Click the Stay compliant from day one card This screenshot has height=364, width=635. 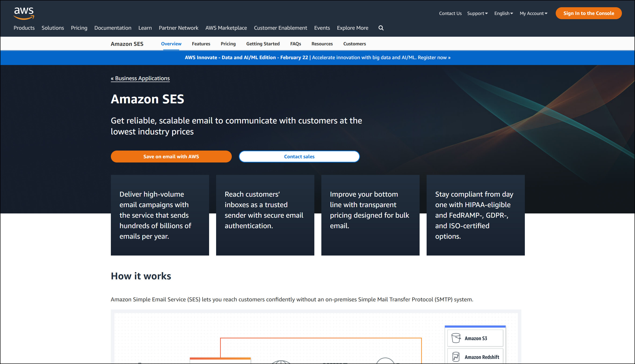pyautogui.click(x=475, y=215)
